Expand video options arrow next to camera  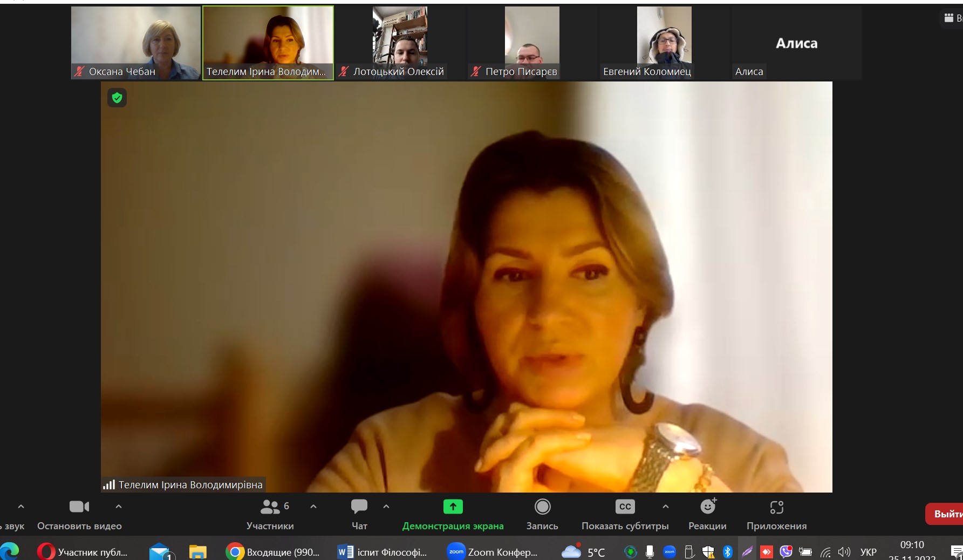click(119, 507)
